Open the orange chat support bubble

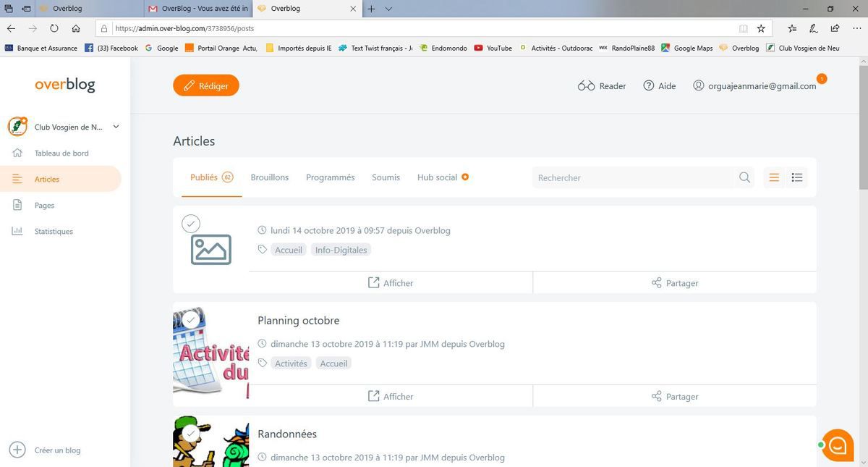coord(838,445)
